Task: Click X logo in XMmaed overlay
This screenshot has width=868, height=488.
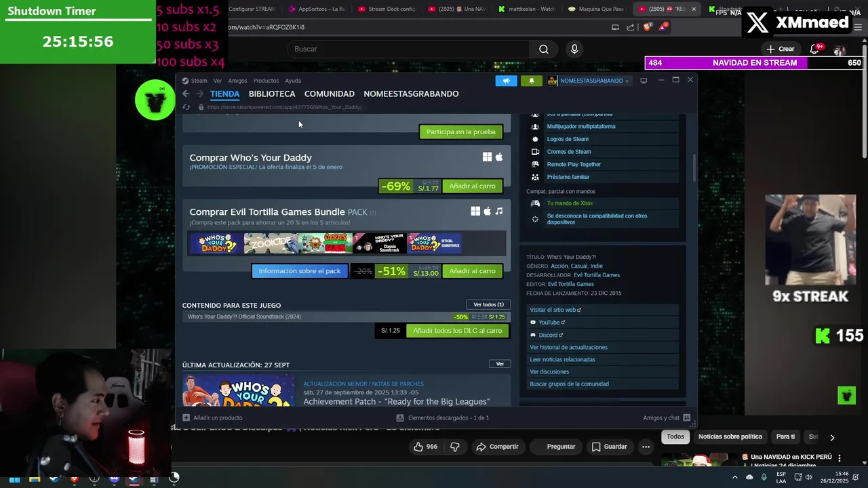Action: click(x=757, y=22)
